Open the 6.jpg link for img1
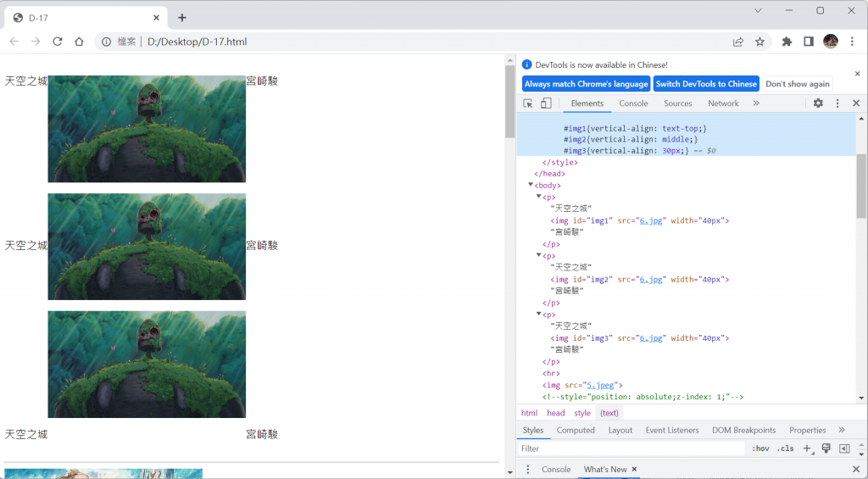The height and width of the screenshot is (479, 868). click(x=651, y=220)
